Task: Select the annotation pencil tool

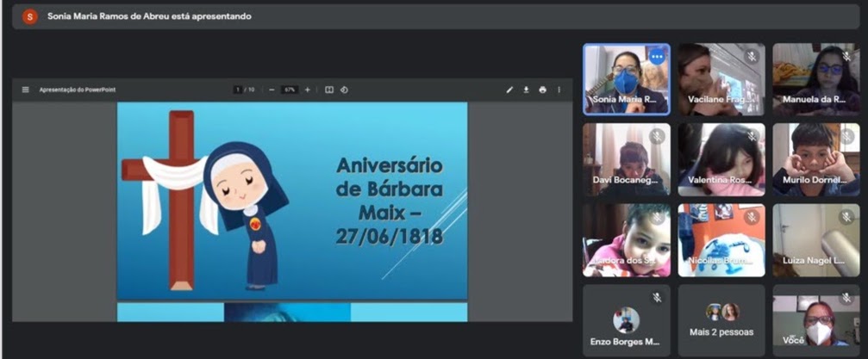Action: (x=509, y=90)
